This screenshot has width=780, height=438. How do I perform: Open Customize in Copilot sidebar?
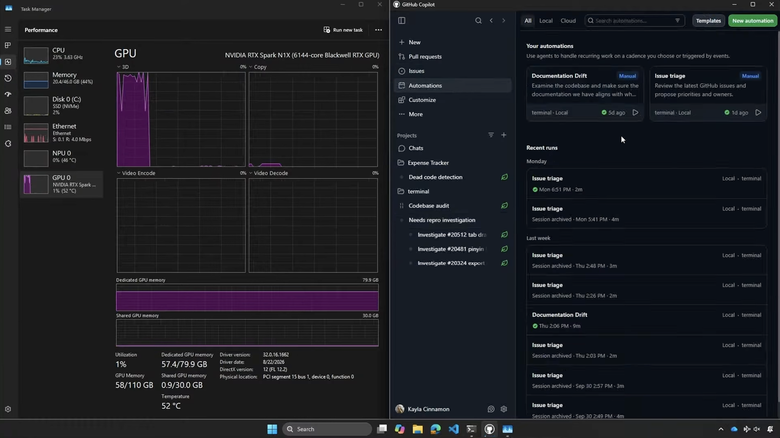point(452,100)
